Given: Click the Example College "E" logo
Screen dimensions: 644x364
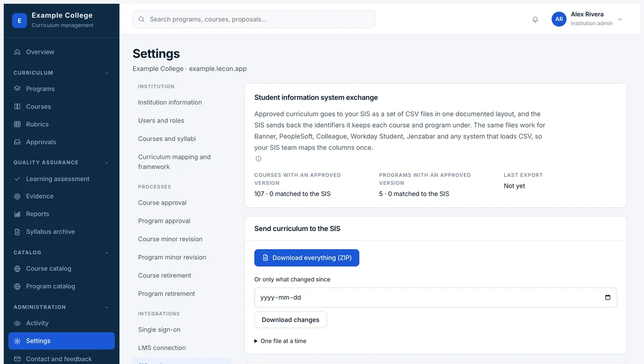Looking at the screenshot, I should click(20, 21).
